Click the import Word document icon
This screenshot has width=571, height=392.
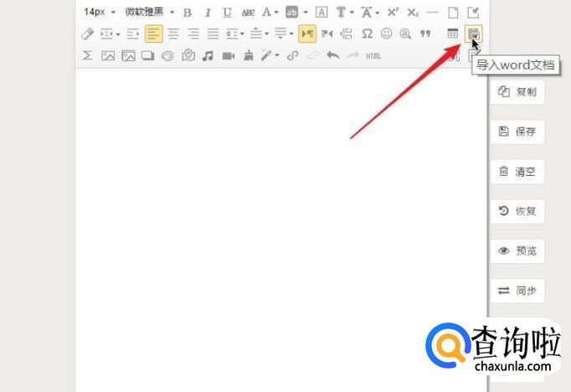pos(474,34)
